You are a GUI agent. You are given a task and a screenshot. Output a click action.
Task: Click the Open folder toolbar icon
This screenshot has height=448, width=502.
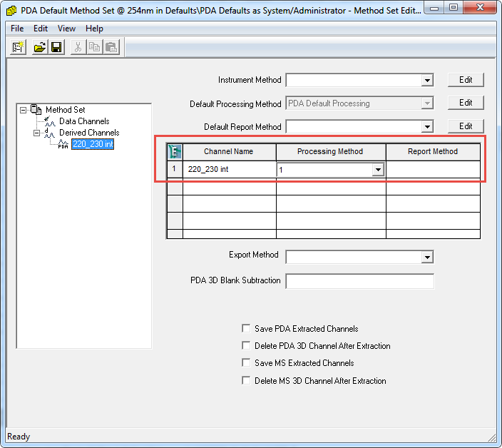coord(40,48)
